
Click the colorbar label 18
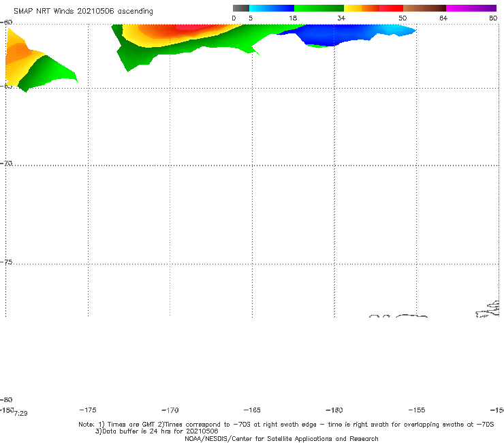point(293,18)
